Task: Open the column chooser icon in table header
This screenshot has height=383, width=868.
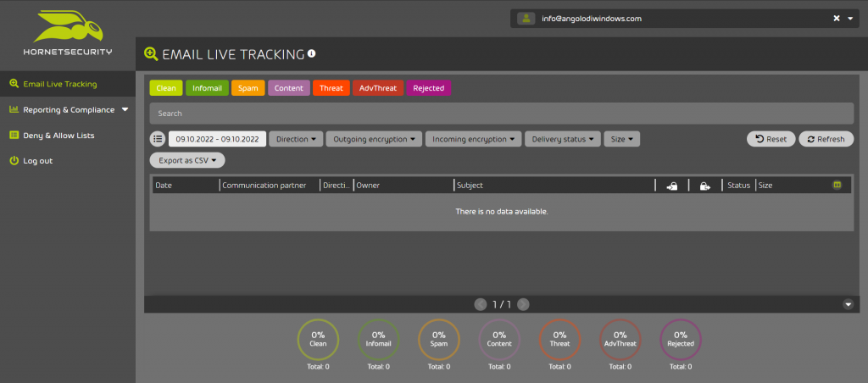Action: 837,185
